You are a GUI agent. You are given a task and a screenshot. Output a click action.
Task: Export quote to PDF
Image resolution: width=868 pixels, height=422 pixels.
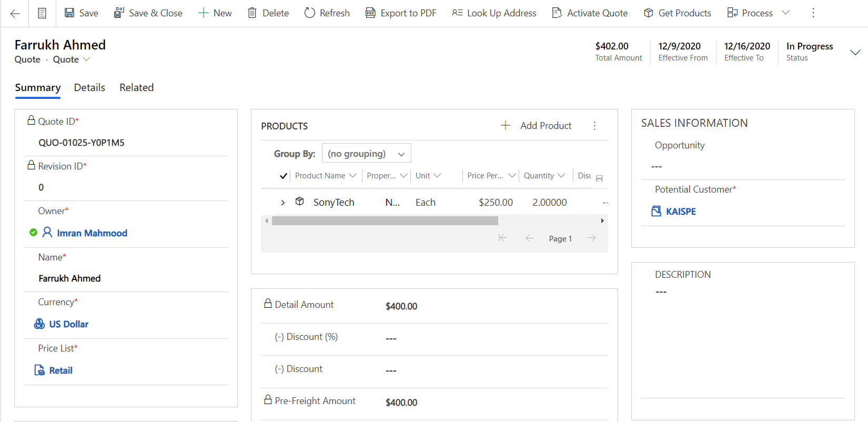[400, 13]
